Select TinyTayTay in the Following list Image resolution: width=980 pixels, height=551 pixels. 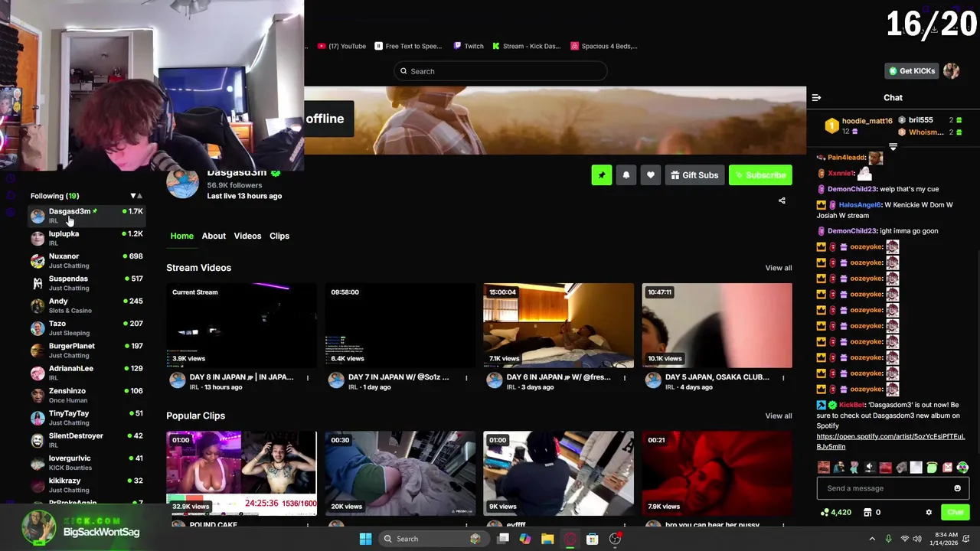tap(87, 418)
